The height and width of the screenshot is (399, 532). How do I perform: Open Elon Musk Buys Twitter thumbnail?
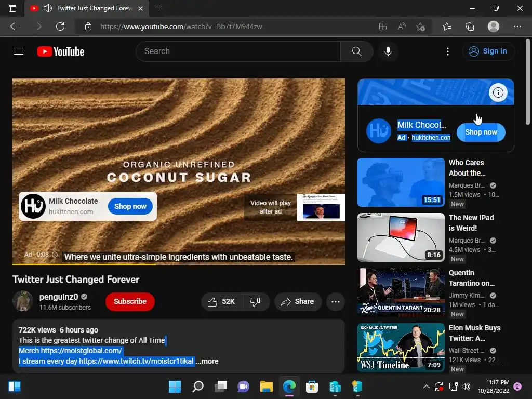pyautogui.click(x=401, y=348)
